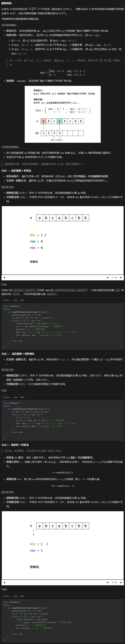The image size is (125, 644).
Task: Click the inline code word value
Action: pyautogui.click(x=16, y=294)
